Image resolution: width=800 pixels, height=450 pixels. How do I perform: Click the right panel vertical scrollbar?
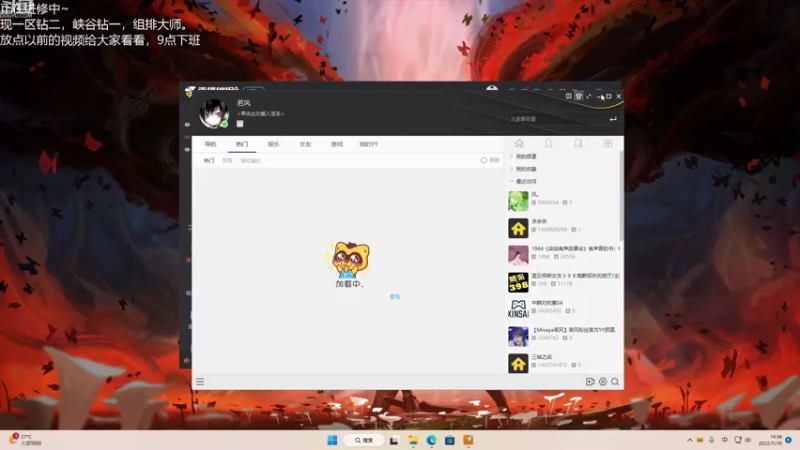click(621, 195)
